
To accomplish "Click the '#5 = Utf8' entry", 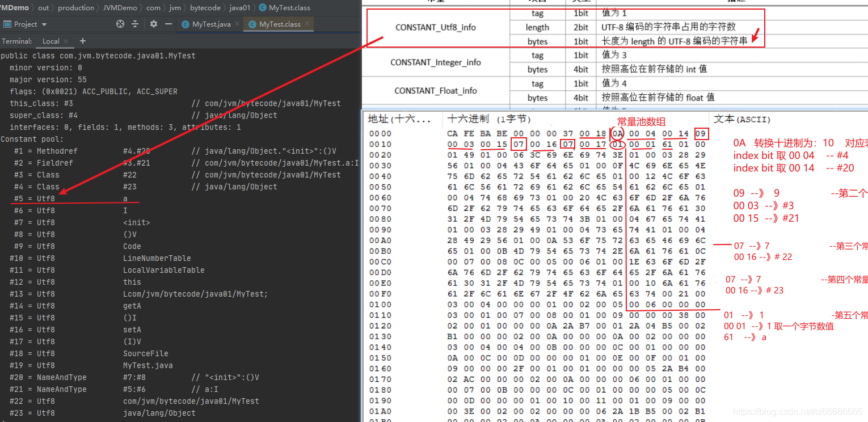I will click(70, 199).
